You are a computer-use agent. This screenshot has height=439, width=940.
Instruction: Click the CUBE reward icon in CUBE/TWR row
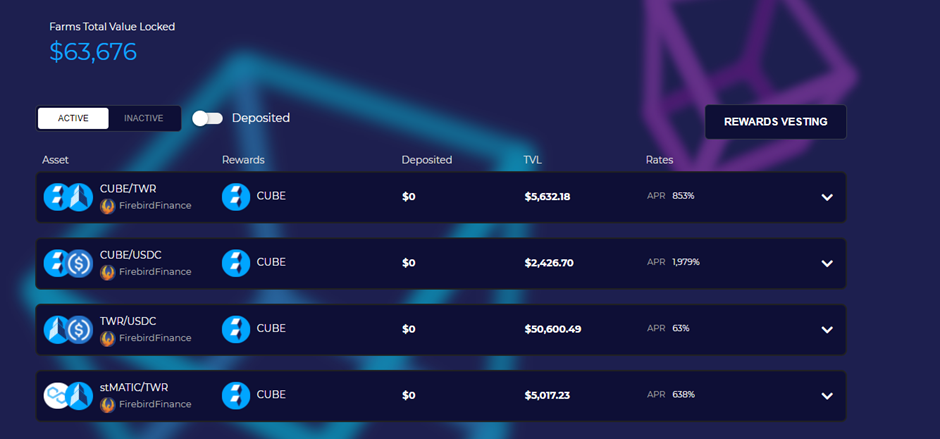tap(236, 197)
